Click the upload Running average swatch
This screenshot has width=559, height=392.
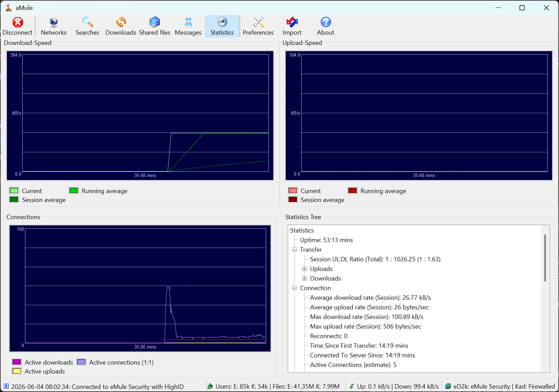tap(353, 191)
